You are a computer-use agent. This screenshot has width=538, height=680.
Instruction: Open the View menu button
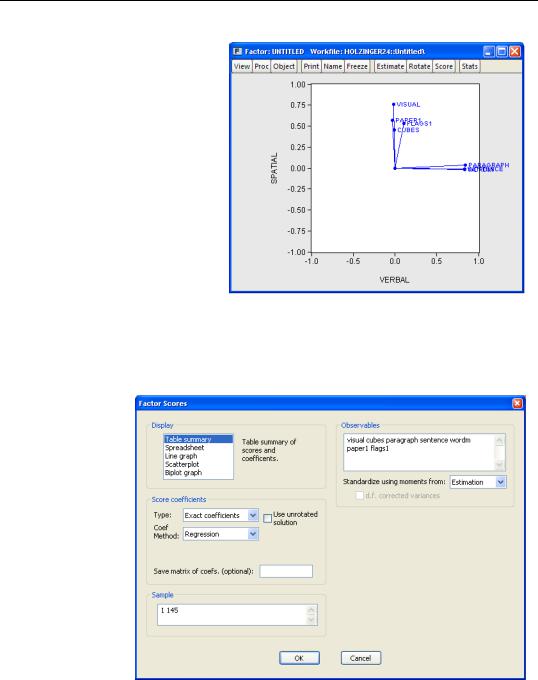point(242,66)
